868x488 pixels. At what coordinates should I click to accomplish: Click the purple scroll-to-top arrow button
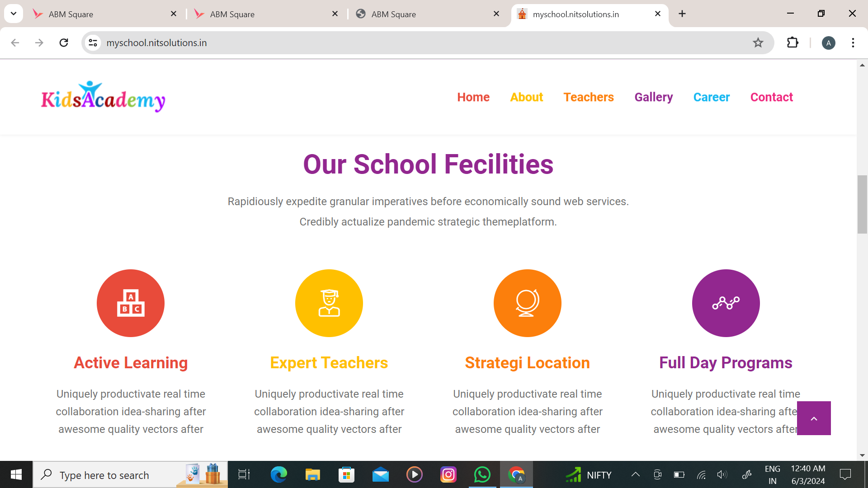pyautogui.click(x=814, y=418)
